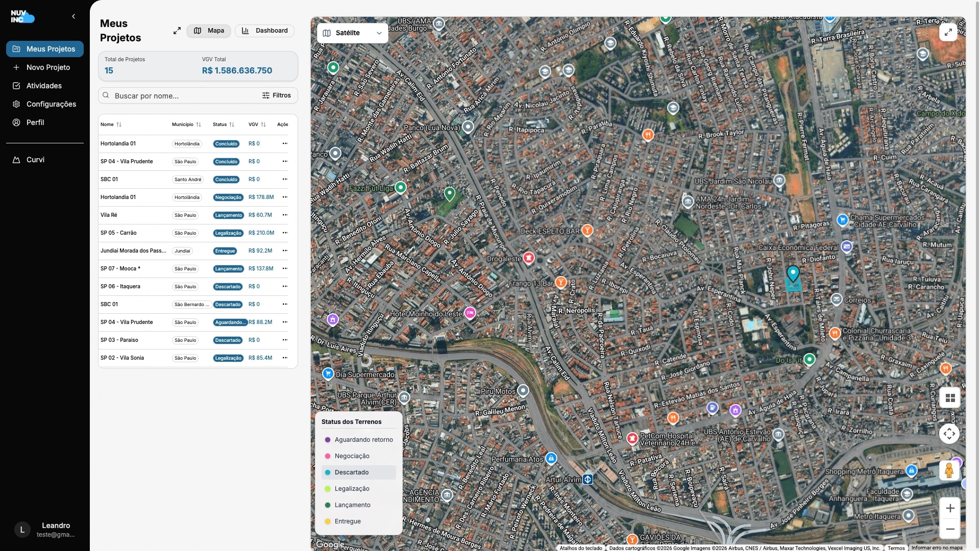980x551 pixels.
Task: Open the Google logo link on map
Action: (x=330, y=544)
